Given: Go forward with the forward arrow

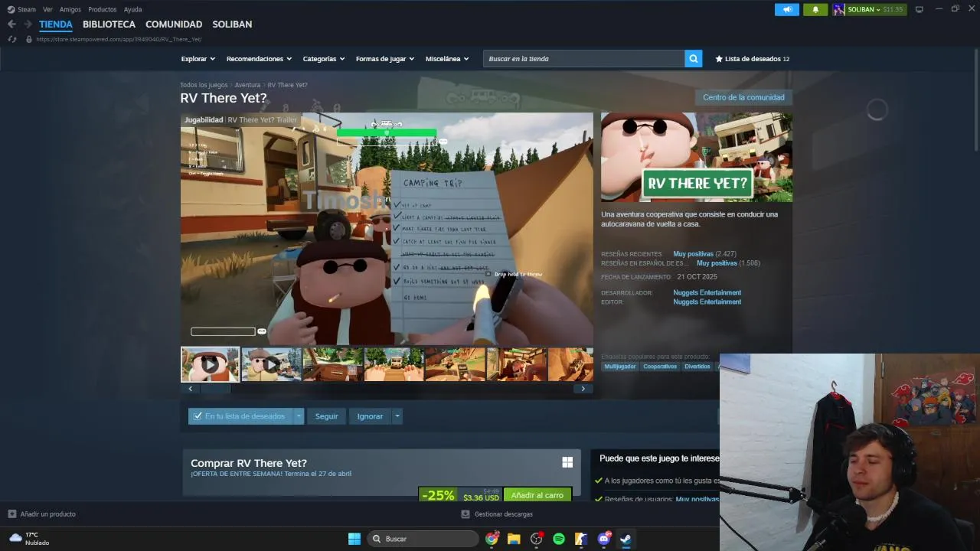Looking at the screenshot, I should [x=28, y=24].
